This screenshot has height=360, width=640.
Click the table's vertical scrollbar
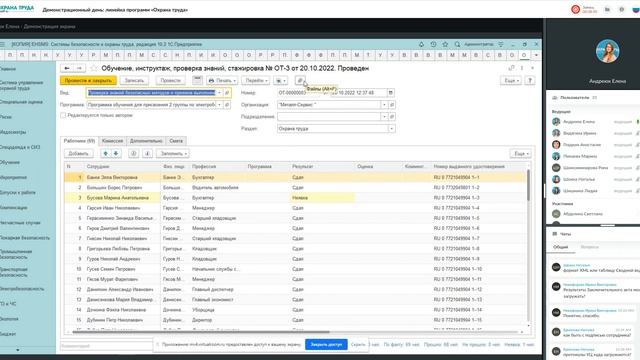click(529, 185)
